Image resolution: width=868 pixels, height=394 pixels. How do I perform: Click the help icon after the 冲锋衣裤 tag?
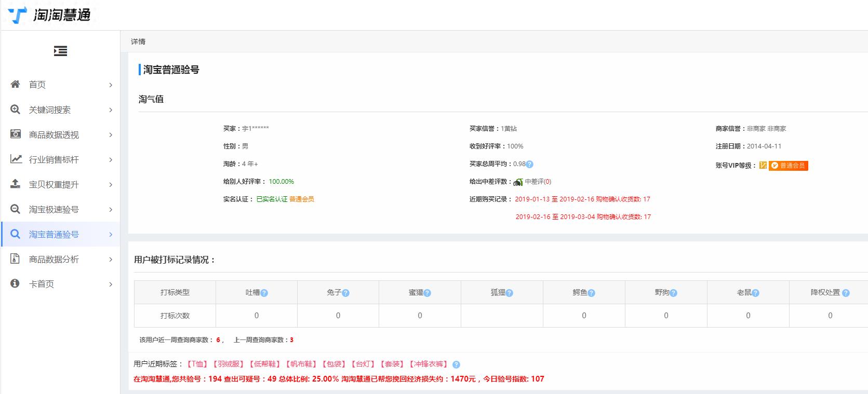coord(456,364)
